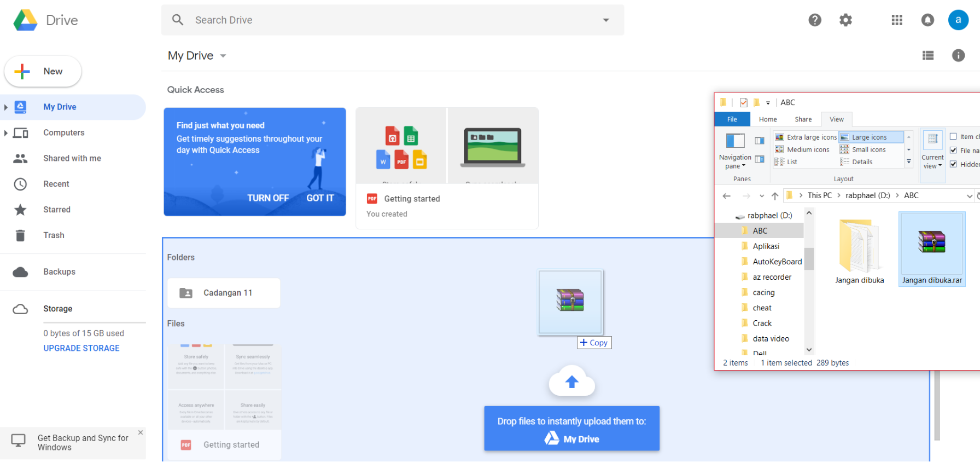980x462 pixels.
Task: Open the File tab in Explorer
Action: coord(732,119)
